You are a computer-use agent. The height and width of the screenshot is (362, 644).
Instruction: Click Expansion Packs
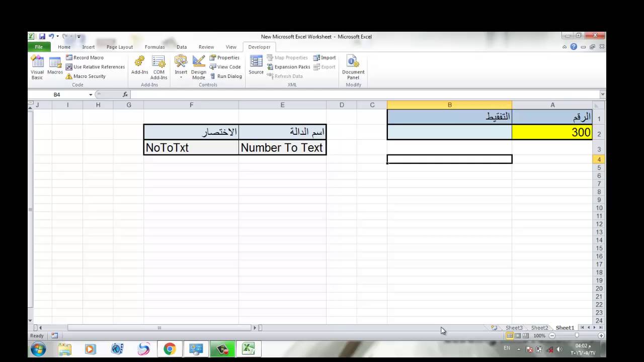point(288,67)
